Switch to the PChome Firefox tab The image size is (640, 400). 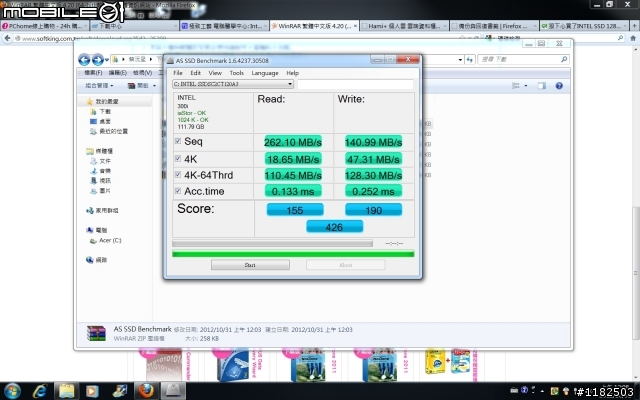44,26
